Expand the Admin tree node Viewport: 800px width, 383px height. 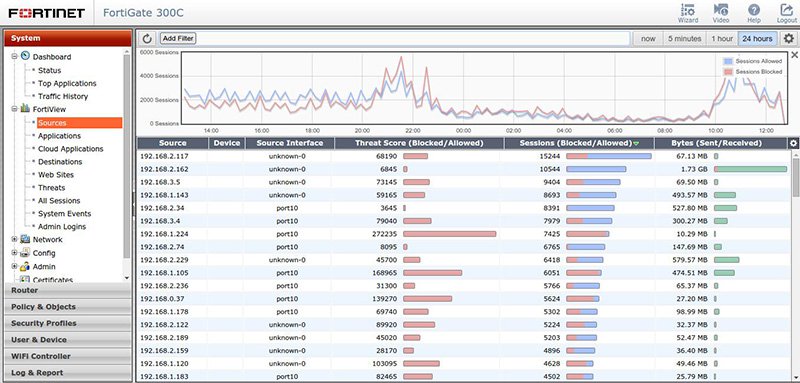click(x=14, y=266)
